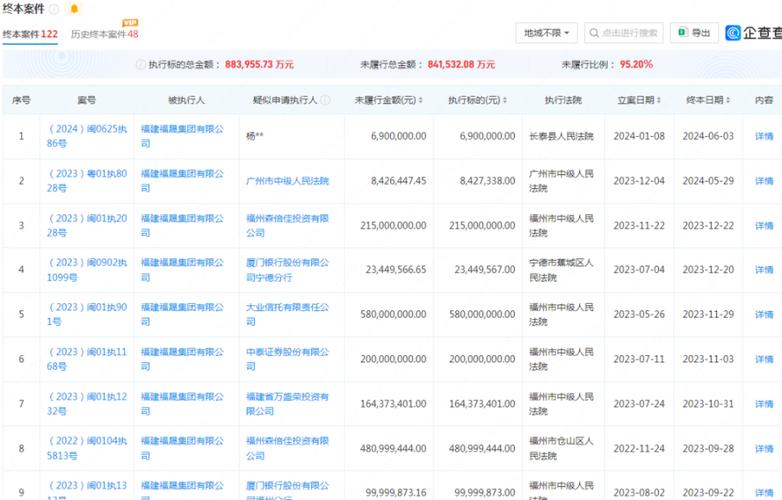Open 中泰证券股份有限公司 link

click(287, 359)
